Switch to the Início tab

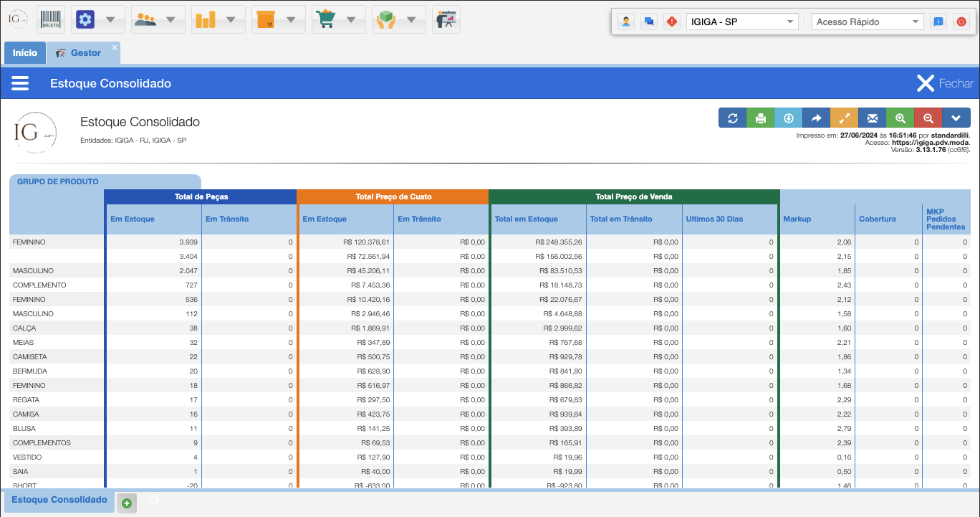(25, 53)
